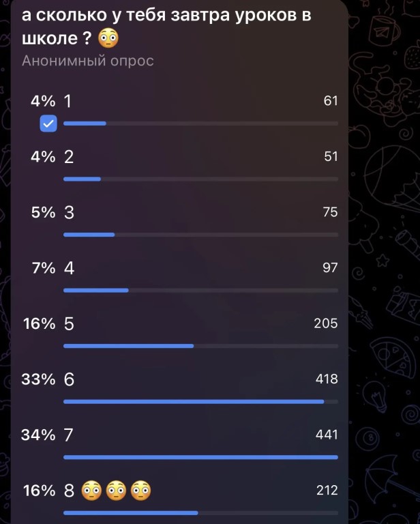Click the full progress bar for option 7

click(200, 457)
